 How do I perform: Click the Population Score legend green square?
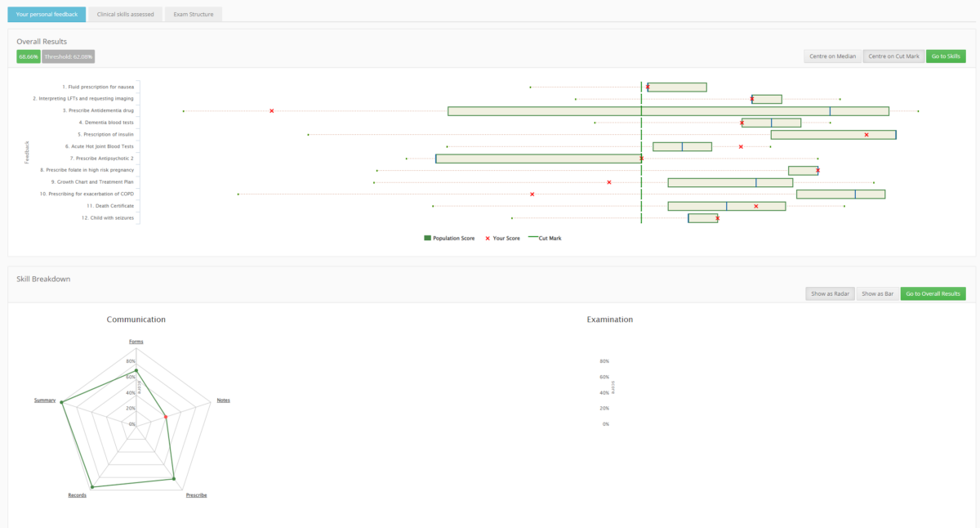[x=427, y=238]
